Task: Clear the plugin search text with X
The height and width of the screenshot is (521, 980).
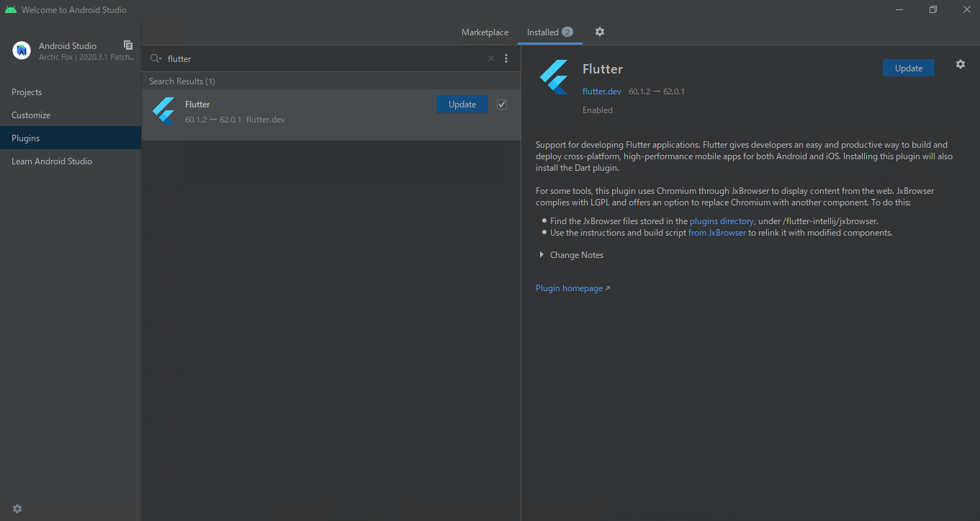Action: tap(491, 59)
